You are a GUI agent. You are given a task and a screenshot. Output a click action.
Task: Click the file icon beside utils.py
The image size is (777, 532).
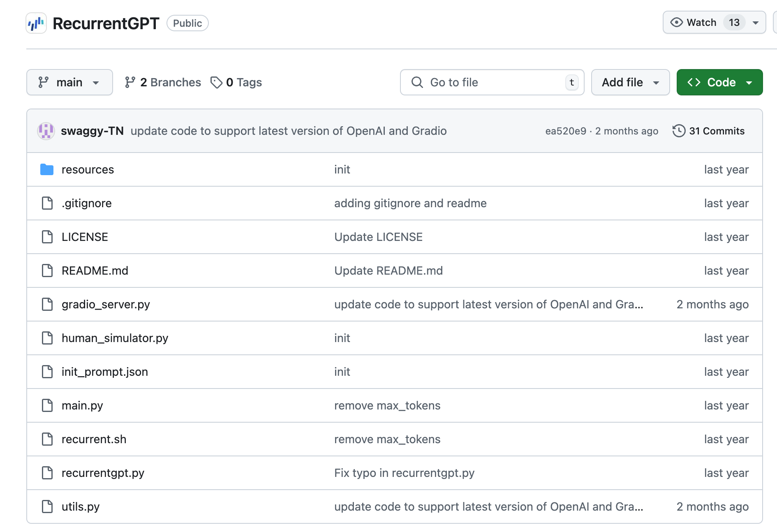pos(47,507)
